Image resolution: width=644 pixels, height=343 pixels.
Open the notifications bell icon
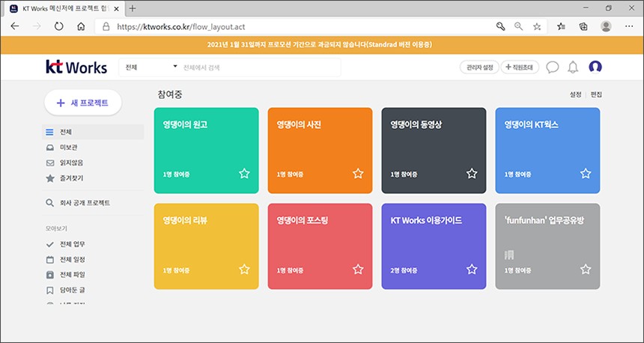(573, 67)
